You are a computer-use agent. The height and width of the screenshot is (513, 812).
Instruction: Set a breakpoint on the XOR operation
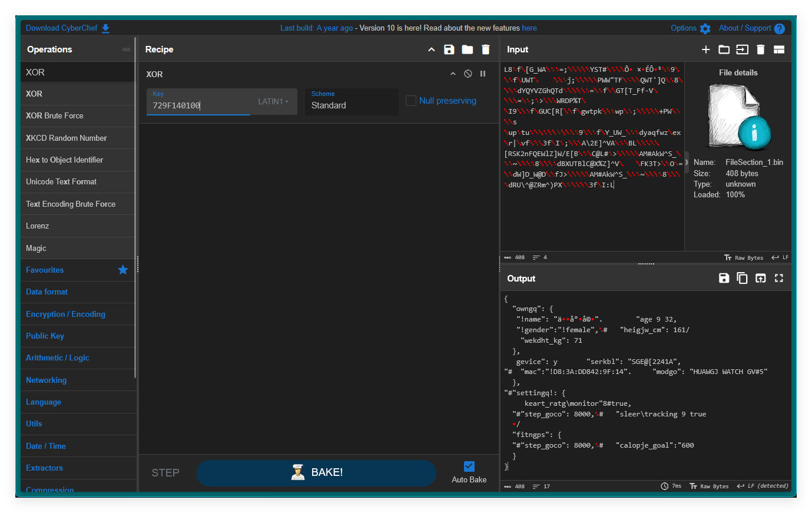point(483,74)
